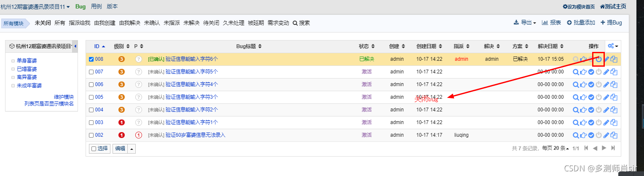Click the 测试主页 link
The image size is (644, 176).
click(x=613, y=7)
